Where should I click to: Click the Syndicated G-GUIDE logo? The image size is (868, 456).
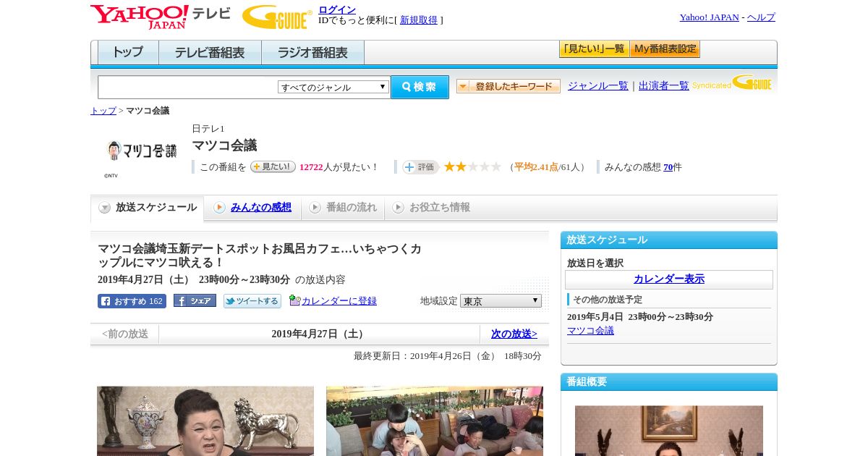732,83
